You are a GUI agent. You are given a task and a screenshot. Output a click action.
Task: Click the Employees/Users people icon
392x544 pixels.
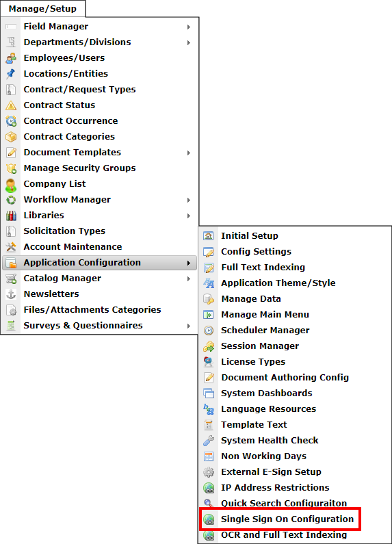coord(11,58)
